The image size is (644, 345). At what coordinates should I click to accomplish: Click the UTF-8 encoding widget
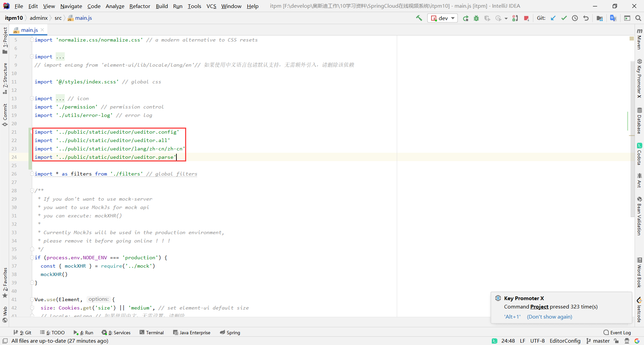pos(537,341)
